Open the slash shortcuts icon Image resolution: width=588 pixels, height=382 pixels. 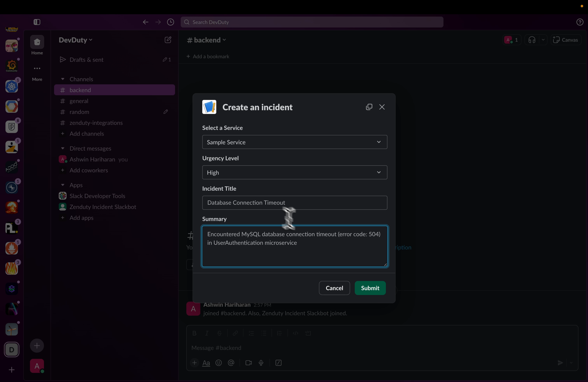click(278, 363)
